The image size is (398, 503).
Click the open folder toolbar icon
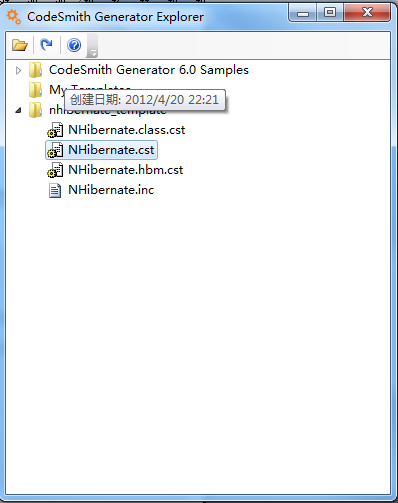click(20, 45)
